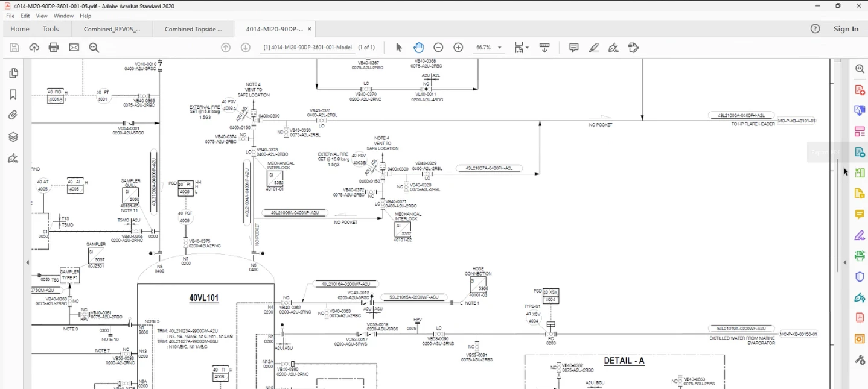
Task: Click the scrolling mode toolbar icon
Action: (544, 48)
